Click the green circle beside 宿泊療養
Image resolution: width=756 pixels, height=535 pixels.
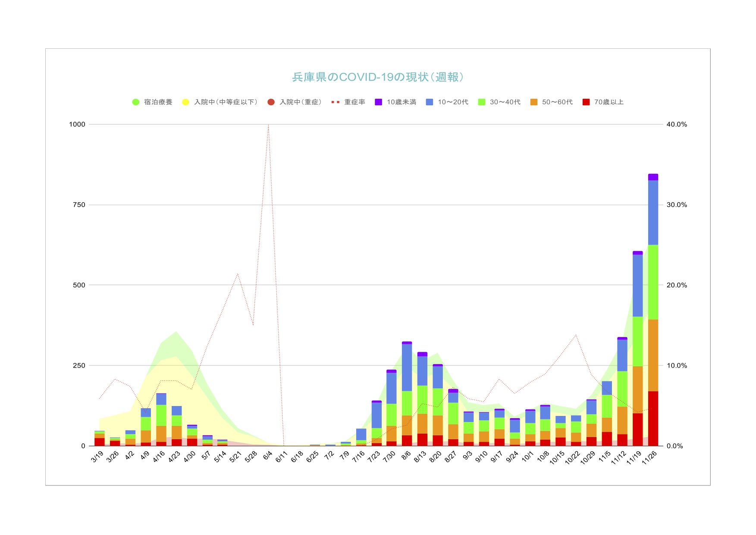coord(136,102)
